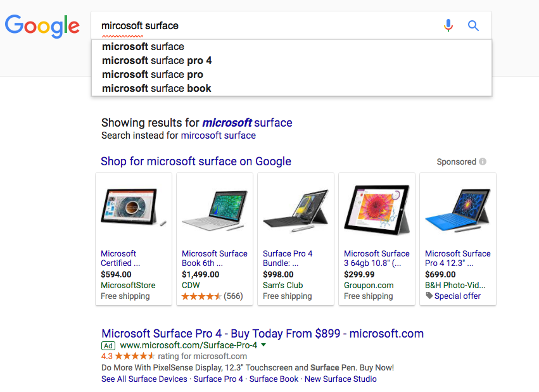The width and height of the screenshot is (539, 392).
Task: Click Microsoft Surface 3 64gb product image
Action: [x=377, y=210]
